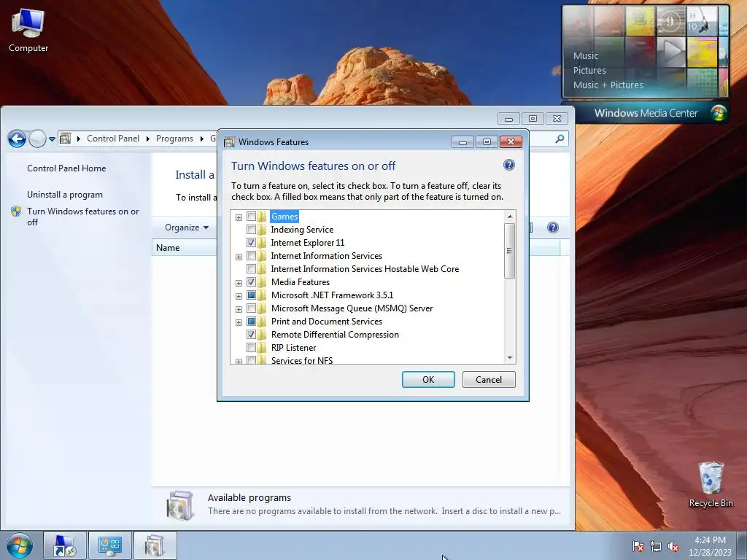Open Uninstall a program link
This screenshot has height=560, width=747.
coord(65,194)
